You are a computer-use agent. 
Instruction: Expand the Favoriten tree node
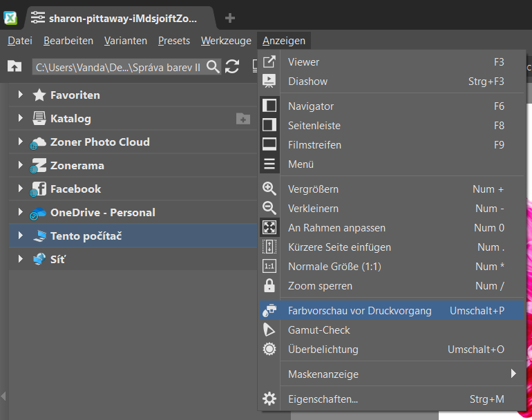coord(21,95)
